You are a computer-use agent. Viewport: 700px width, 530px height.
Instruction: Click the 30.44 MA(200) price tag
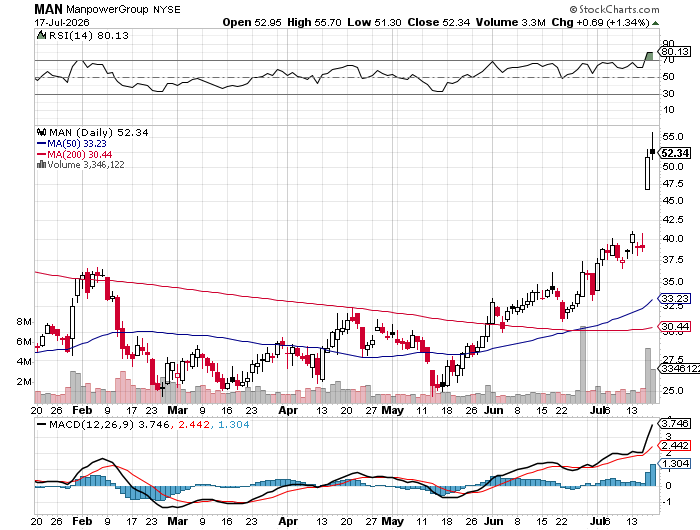point(675,327)
